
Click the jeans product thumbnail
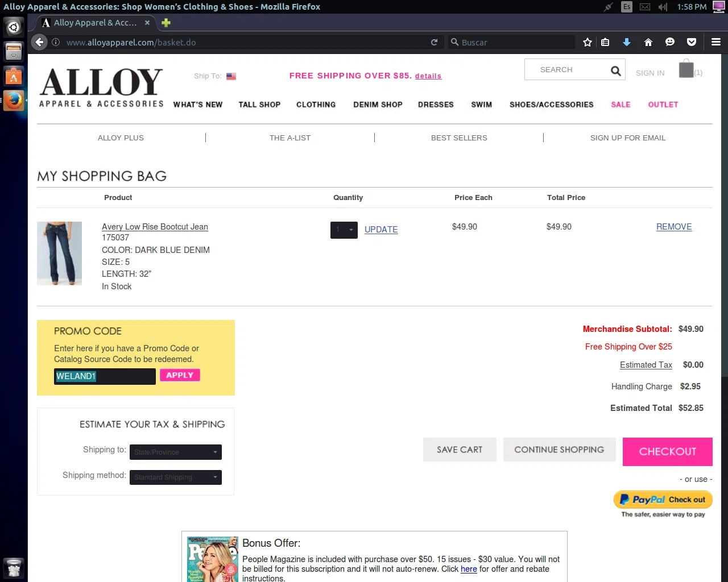coord(60,253)
